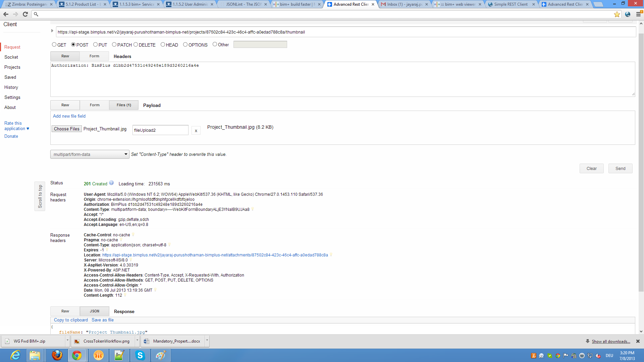Screen dimensions: 644x362
Task: Click the status code help icon next to 201 Created
Action: pos(111,183)
